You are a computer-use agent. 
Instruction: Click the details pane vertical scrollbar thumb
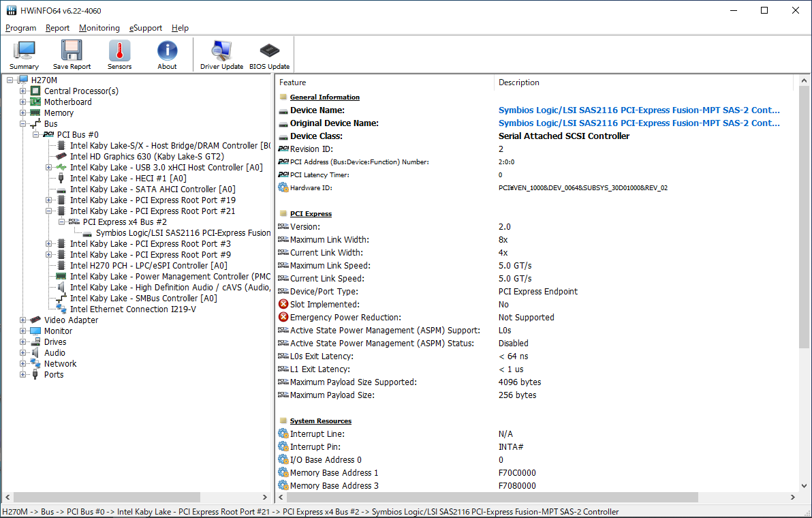click(x=804, y=217)
